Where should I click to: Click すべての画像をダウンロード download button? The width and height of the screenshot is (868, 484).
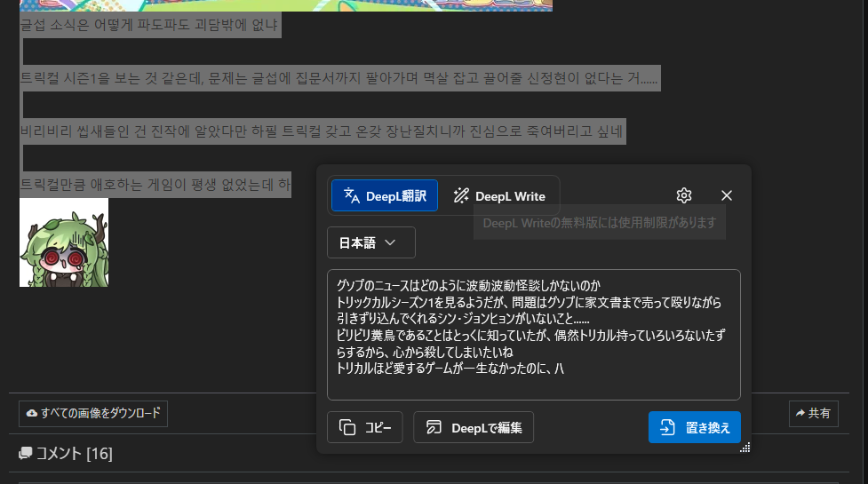point(93,413)
